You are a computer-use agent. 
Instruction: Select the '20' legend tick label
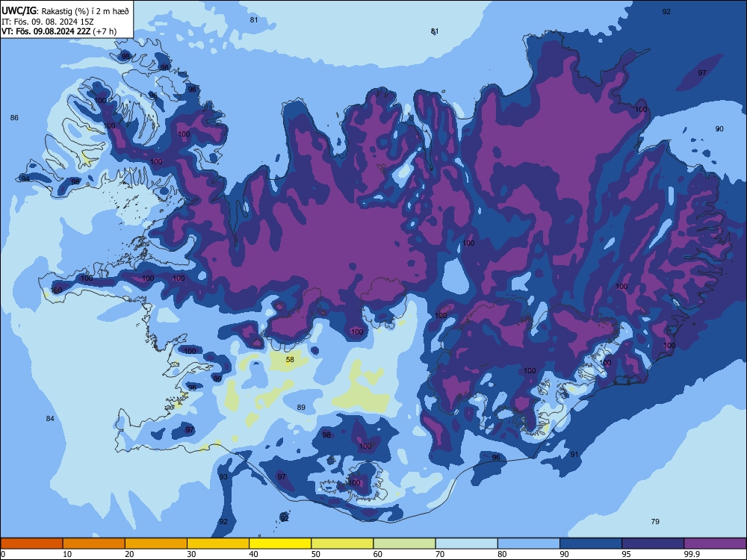point(129,554)
